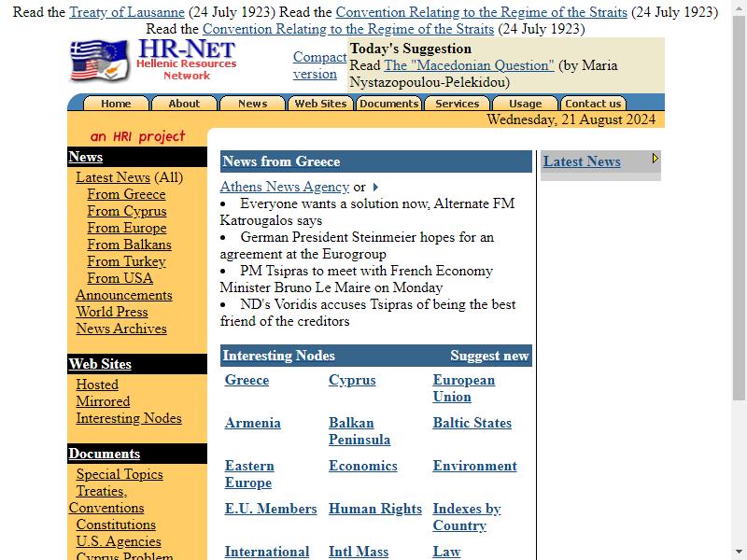This screenshot has width=747, height=560.
Task: Click the ND's Voridis accuses Tsipras headline
Action: coord(368,313)
